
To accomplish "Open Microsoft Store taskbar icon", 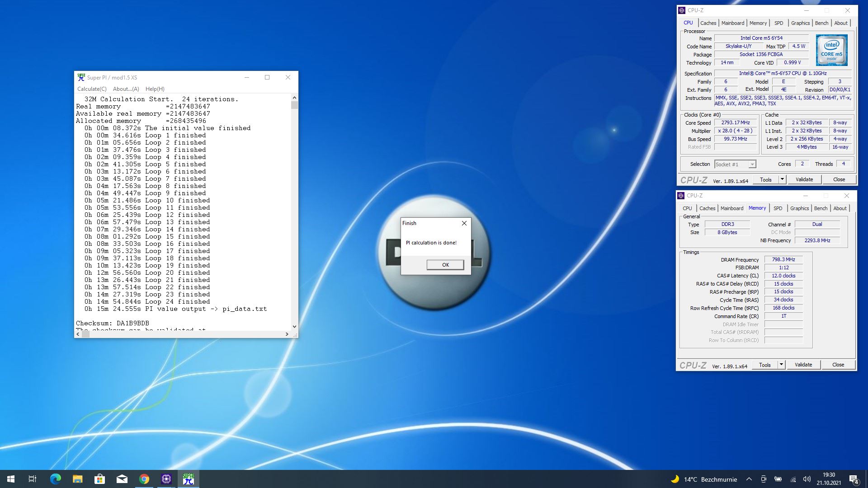I will [99, 479].
